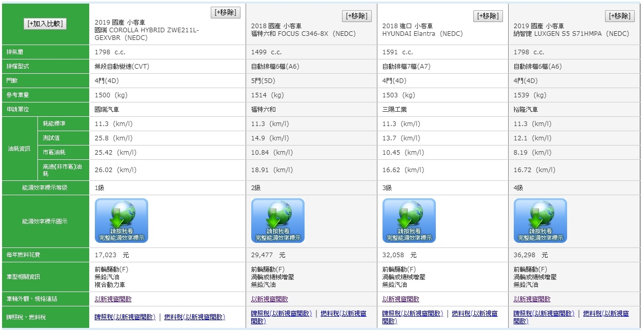Viewport: 644px width, 332px height.
Task: Click the 17,023 元 annual fuel cost
Action: point(112,255)
